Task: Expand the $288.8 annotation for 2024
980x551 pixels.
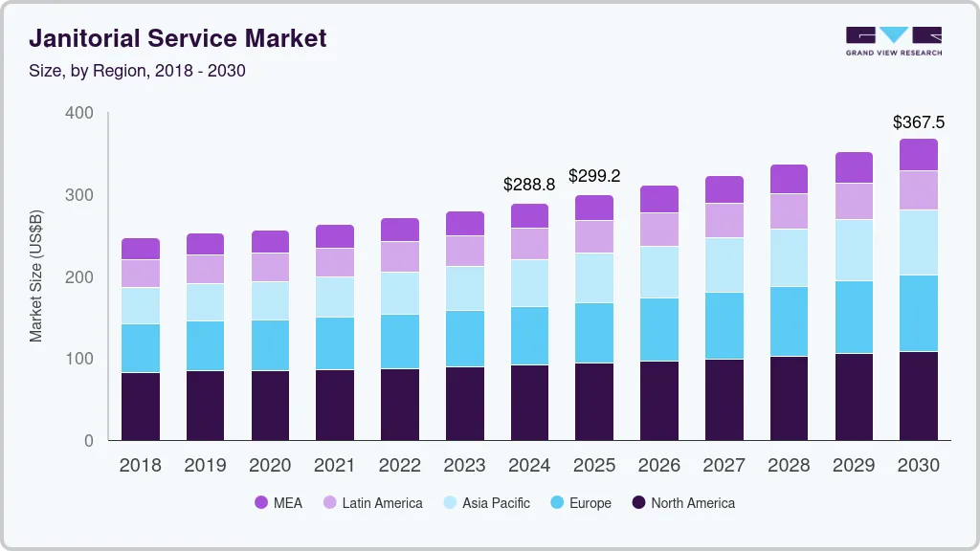Action: point(529,184)
